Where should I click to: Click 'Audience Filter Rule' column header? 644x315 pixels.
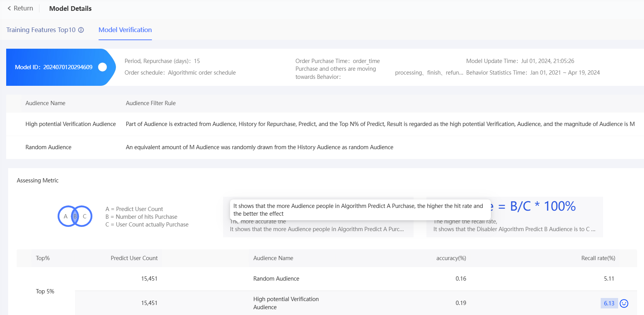pyautogui.click(x=151, y=103)
